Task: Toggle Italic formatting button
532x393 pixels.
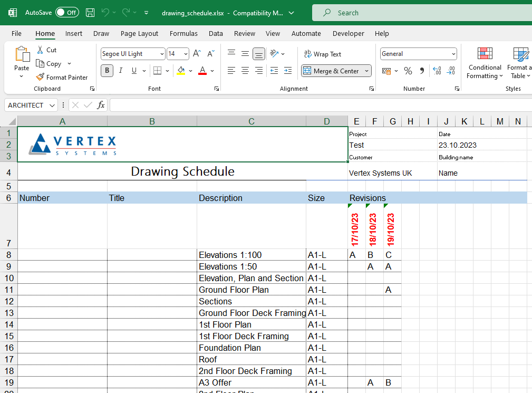Action: coord(121,71)
